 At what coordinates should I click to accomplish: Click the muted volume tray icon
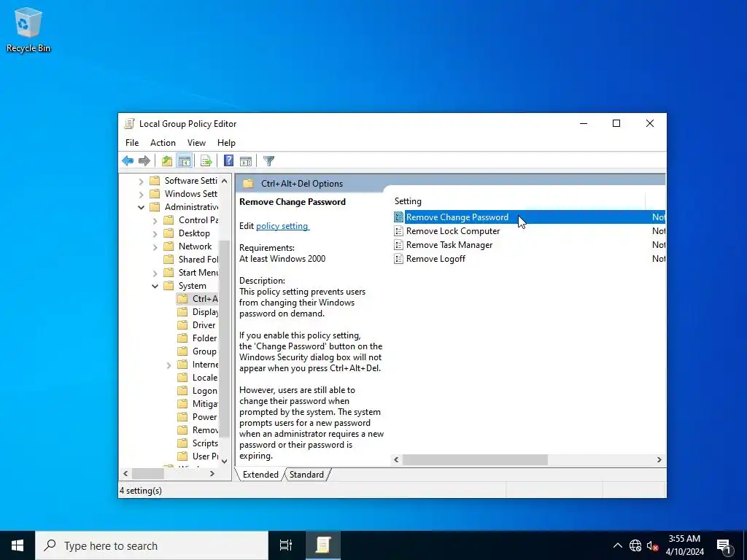pos(652,545)
